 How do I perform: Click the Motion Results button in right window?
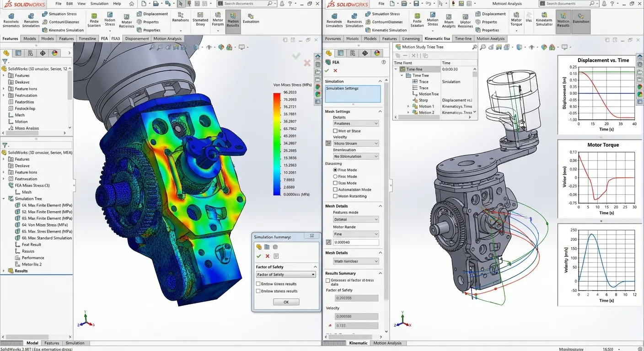(563, 22)
